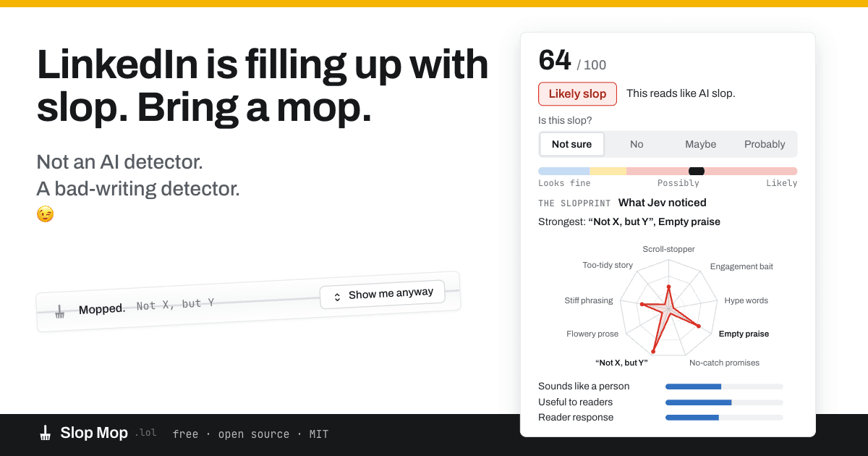
Task: Click the Looks fine scale label
Action: [x=564, y=183]
